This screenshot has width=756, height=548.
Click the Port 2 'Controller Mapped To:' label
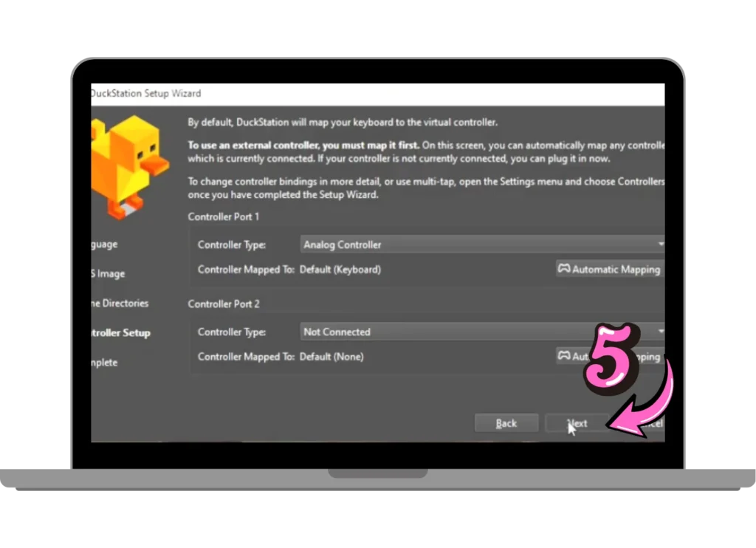(246, 357)
